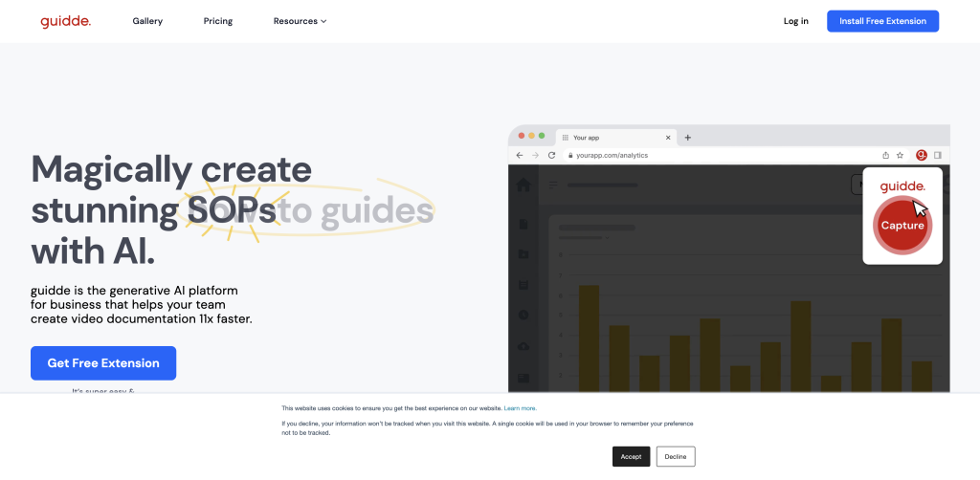Click the apps grid favicon on mock tab
Screen dimensions: 980x480
565,138
